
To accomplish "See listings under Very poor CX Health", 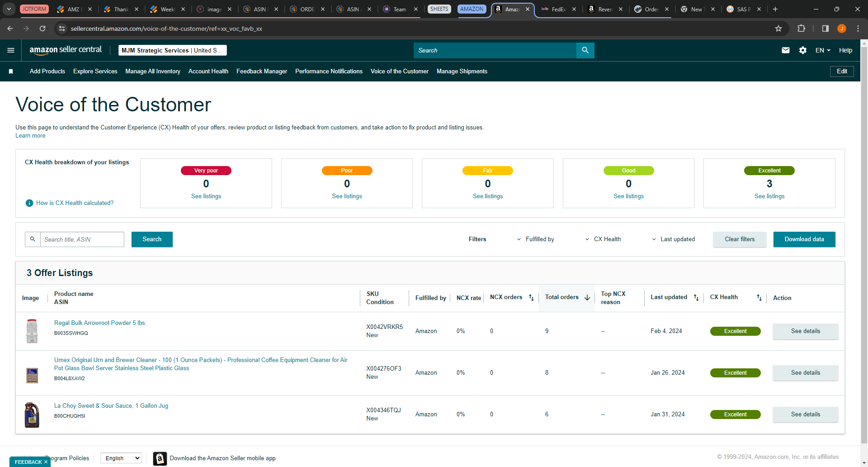I will (206, 196).
